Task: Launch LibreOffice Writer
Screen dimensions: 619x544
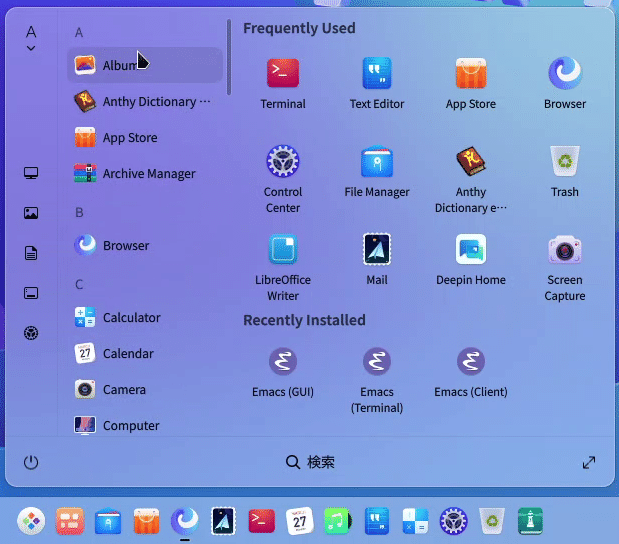Action: [283, 268]
